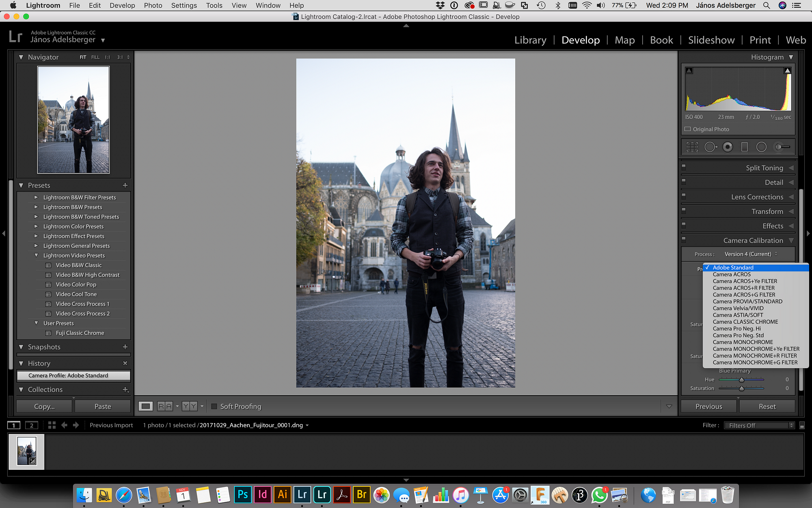Toggle Camera Calibration panel switch

click(684, 239)
